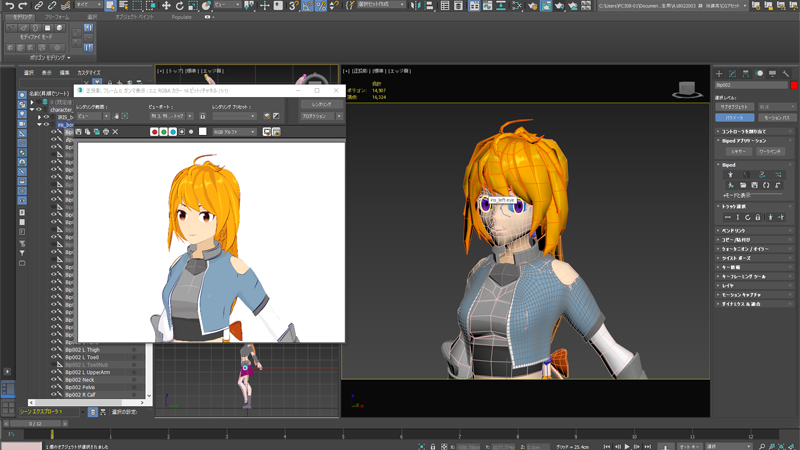Enable the red channel in render window
Screen dimensions: 800x450
(x=154, y=132)
